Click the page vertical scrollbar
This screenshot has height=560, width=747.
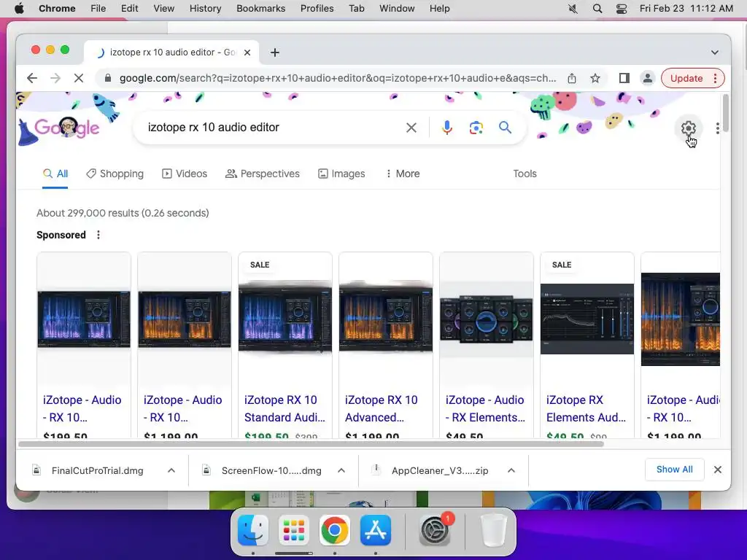pyautogui.click(x=725, y=113)
